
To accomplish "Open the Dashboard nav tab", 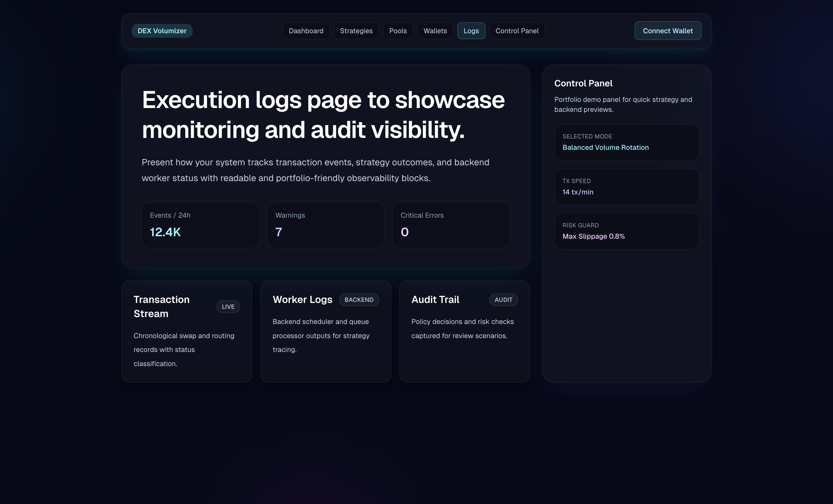I will pyautogui.click(x=306, y=31).
